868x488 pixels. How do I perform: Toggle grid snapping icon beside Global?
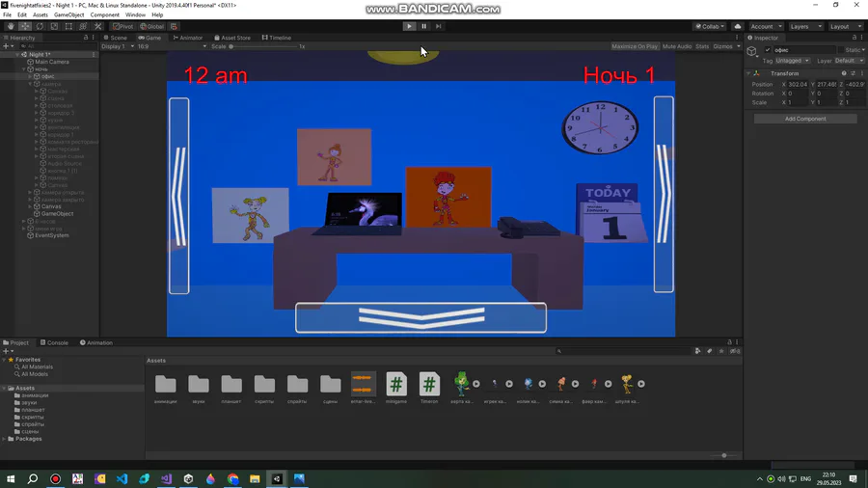[x=174, y=26]
